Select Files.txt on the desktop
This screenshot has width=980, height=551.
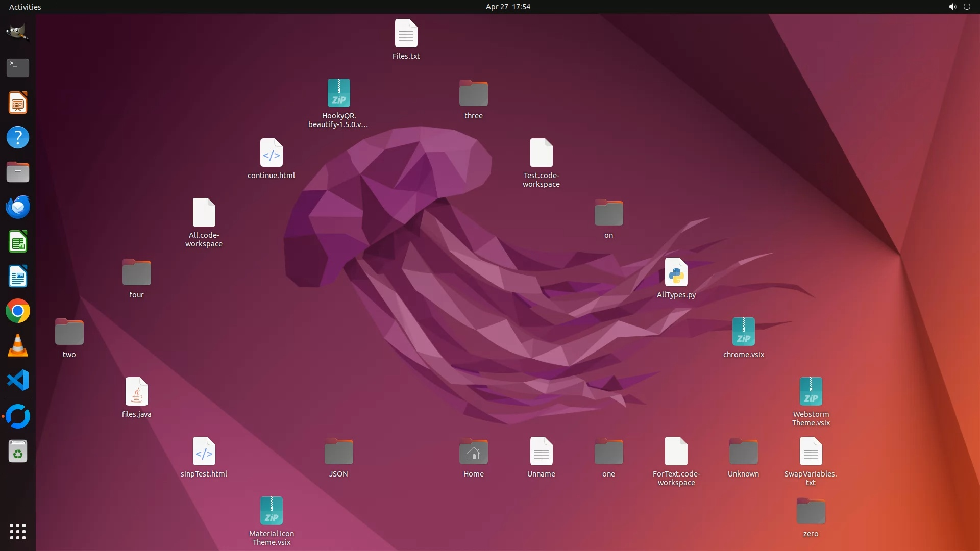(406, 34)
